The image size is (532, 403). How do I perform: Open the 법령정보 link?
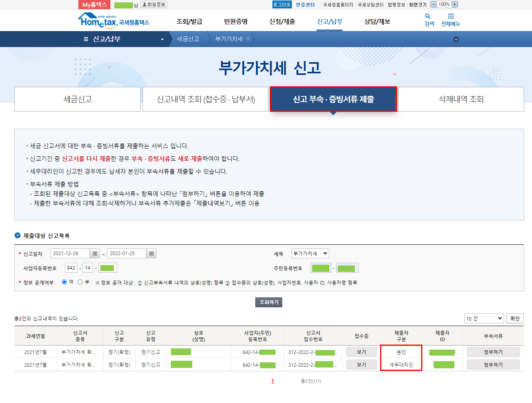(x=396, y=5)
